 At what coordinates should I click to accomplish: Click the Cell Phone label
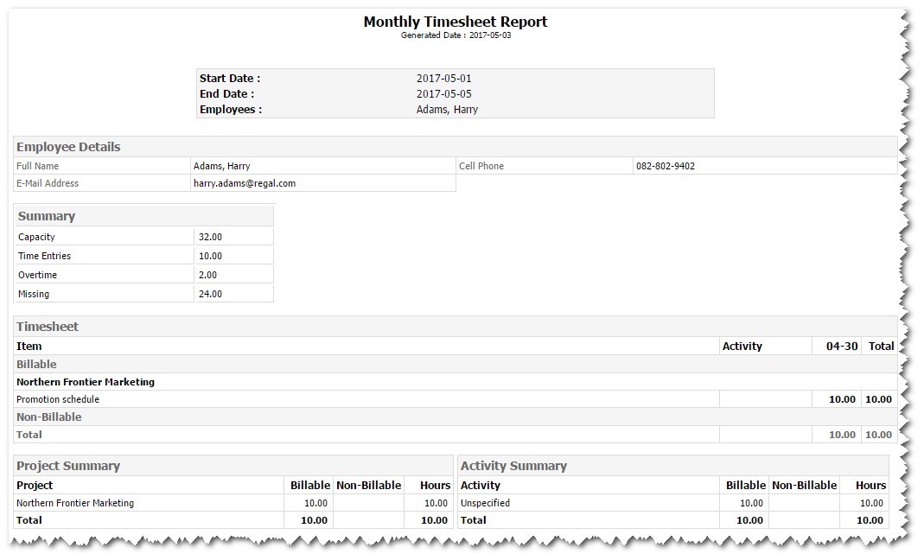pyautogui.click(x=481, y=166)
